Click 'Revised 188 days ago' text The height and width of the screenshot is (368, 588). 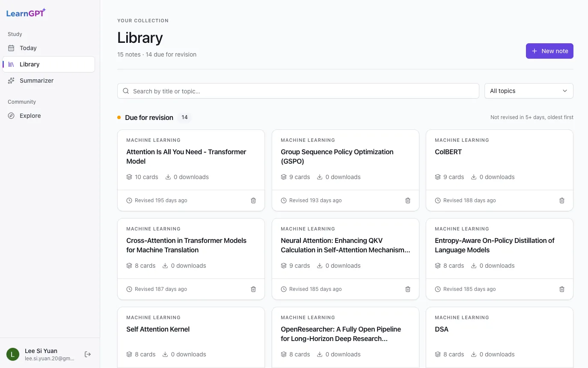click(469, 200)
